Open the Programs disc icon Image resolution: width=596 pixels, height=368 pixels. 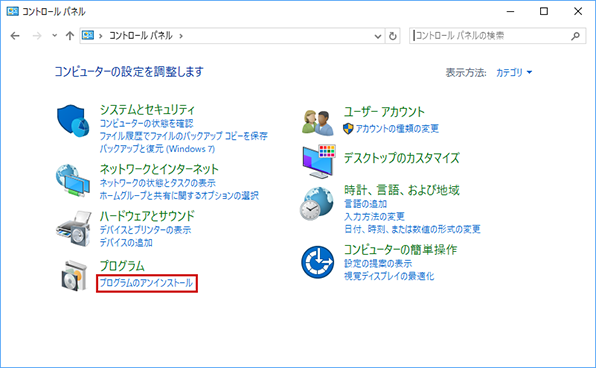click(74, 276)
